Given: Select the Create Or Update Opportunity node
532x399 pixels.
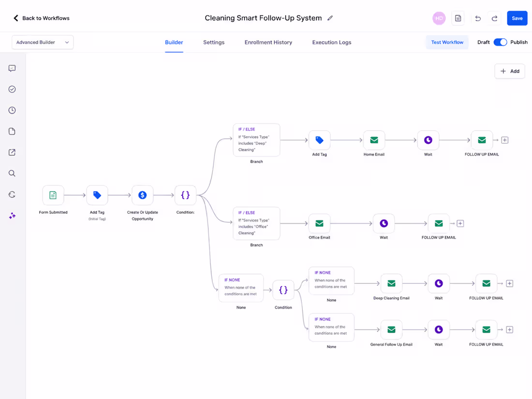Looking at the screenshot, I should click(143, 195).
